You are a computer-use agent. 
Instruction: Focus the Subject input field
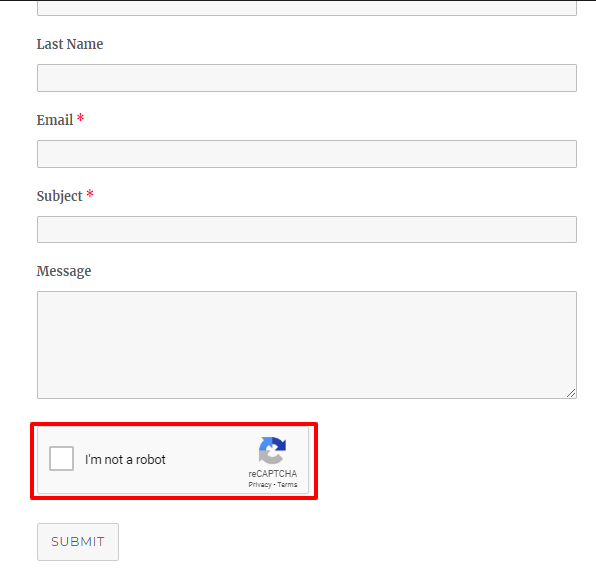tap(307, 230)
